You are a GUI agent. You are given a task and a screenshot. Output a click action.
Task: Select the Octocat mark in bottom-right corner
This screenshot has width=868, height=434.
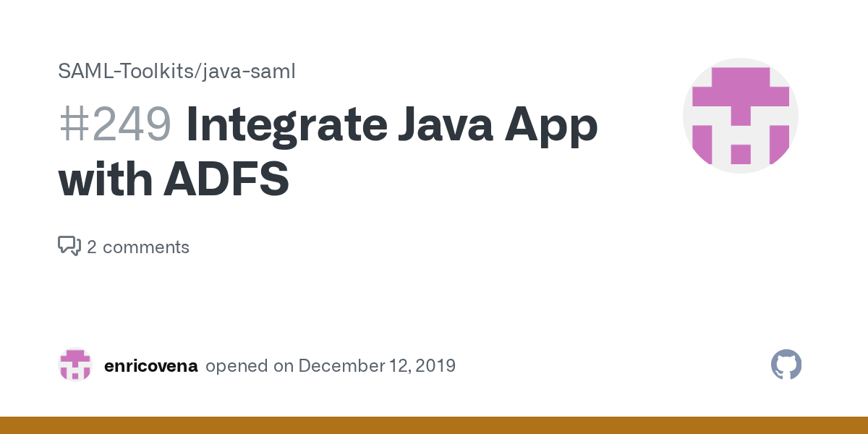point(786,365)
